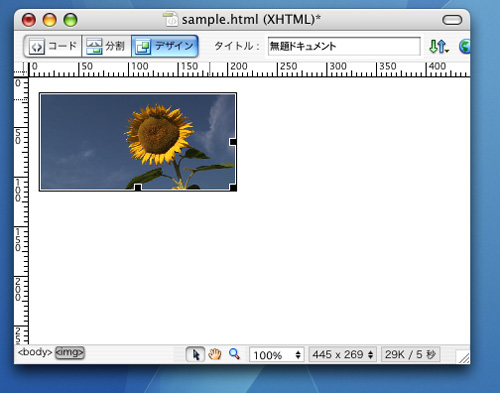
Task: Open the 445 x 269 window size menu
Action: pyautogui.click(x=343, y=354)
